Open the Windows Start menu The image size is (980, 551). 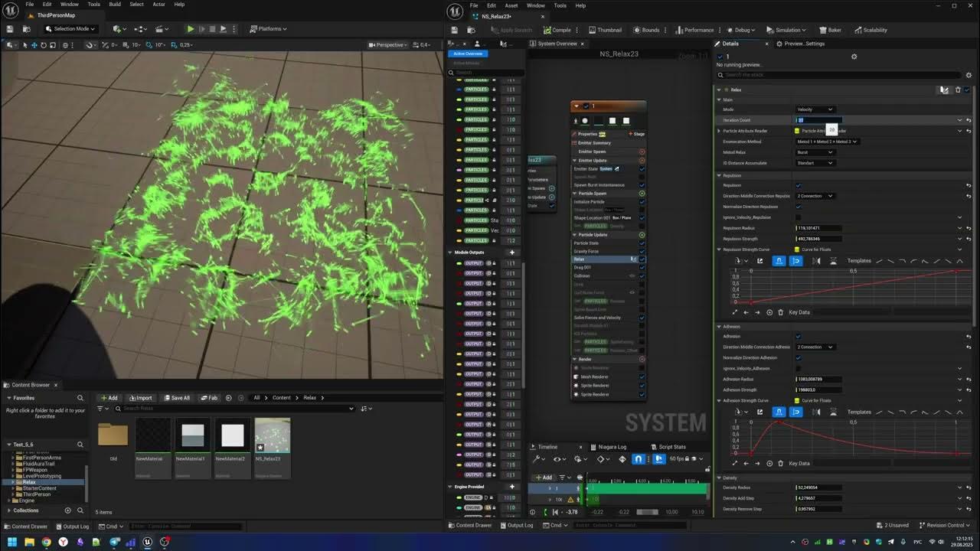click(x=11, y=542)
